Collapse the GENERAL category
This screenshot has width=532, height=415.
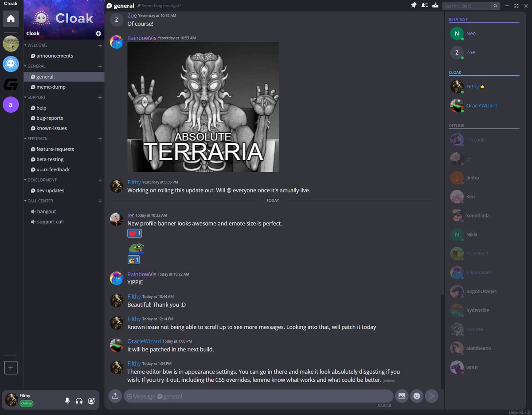point(36,66)
